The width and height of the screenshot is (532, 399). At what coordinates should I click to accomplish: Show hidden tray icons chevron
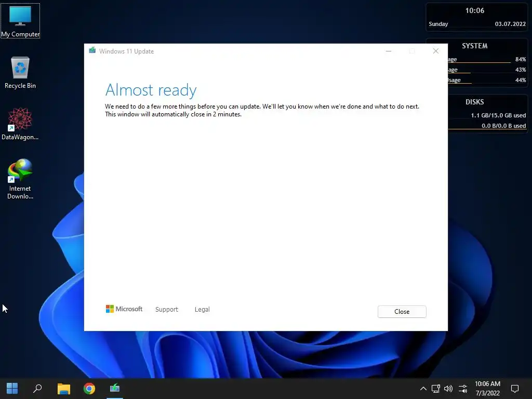(x=423, y=389)
